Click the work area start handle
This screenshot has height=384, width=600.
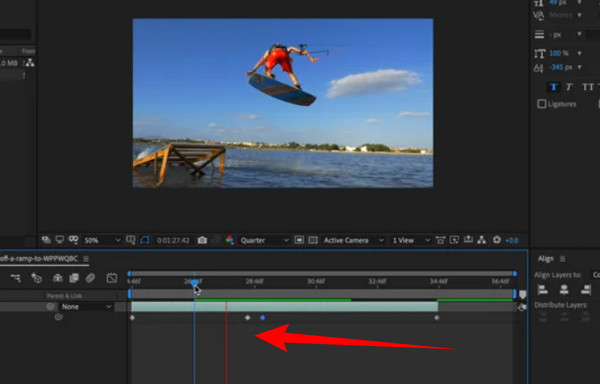point(129,294)
